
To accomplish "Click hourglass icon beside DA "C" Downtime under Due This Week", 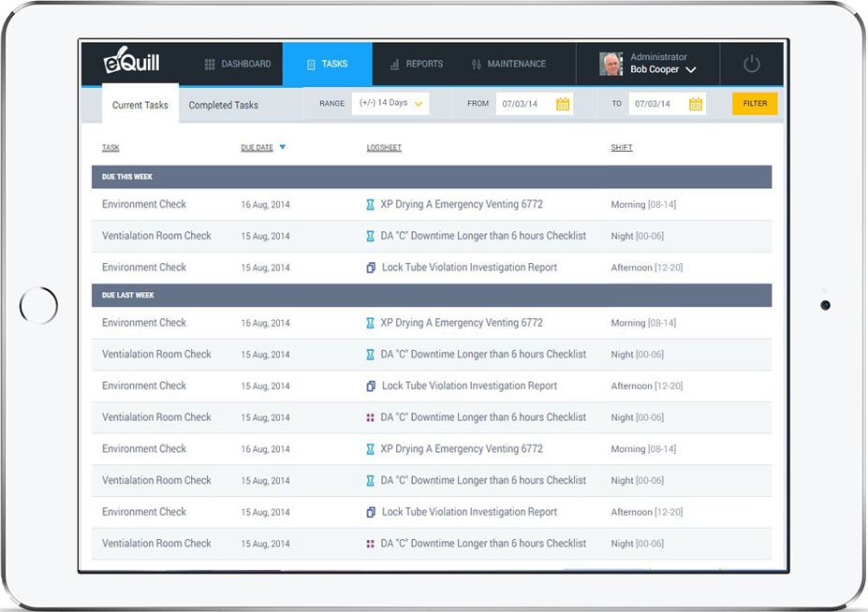I will (x=370, y=236).
